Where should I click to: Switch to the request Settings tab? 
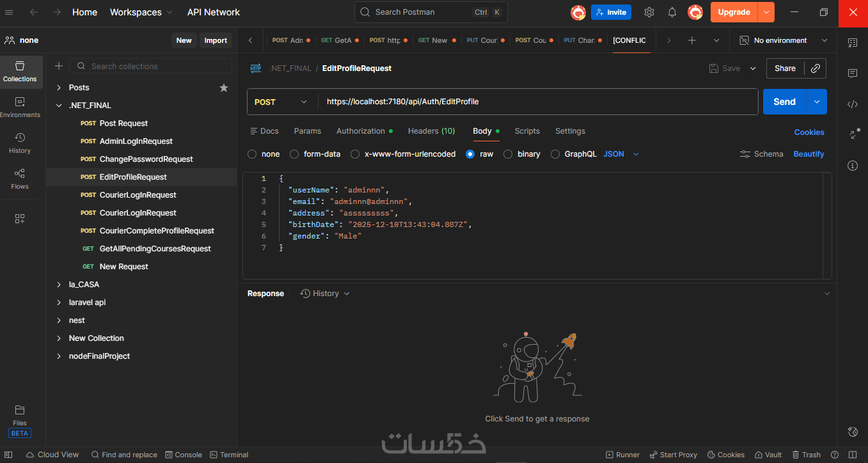(x=570, y=131)
